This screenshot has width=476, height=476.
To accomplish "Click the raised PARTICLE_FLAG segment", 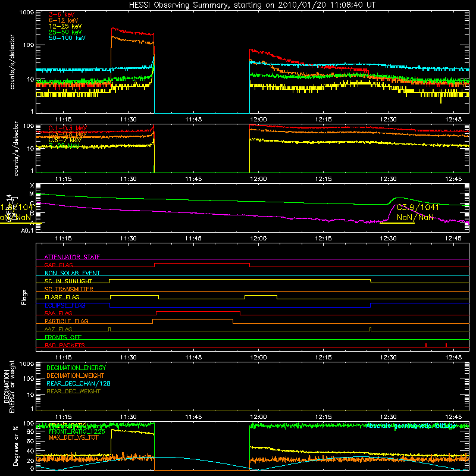I will [193, 320].
